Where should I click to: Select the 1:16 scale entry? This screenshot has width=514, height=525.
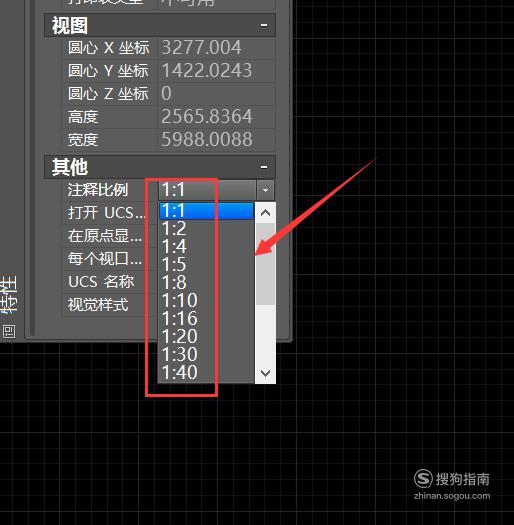pos(206,318)
